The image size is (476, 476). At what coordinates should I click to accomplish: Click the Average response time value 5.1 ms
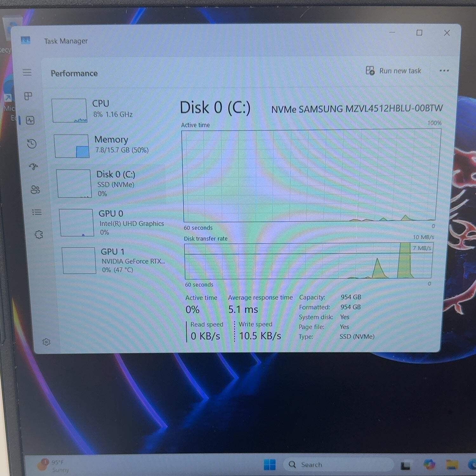click(x=243, y=309)
